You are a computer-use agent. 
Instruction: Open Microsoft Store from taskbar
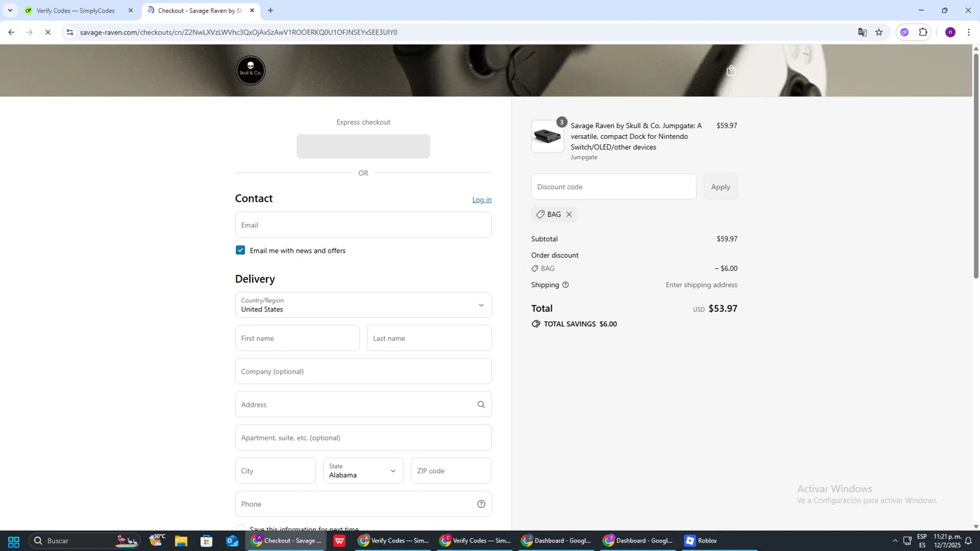(x=206, y=541)
